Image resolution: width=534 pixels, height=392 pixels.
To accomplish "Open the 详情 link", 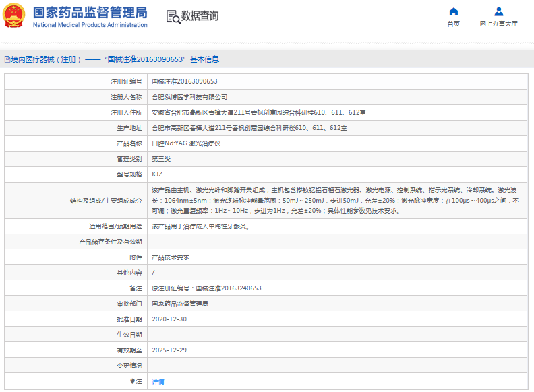I will (x=158, y=381).
